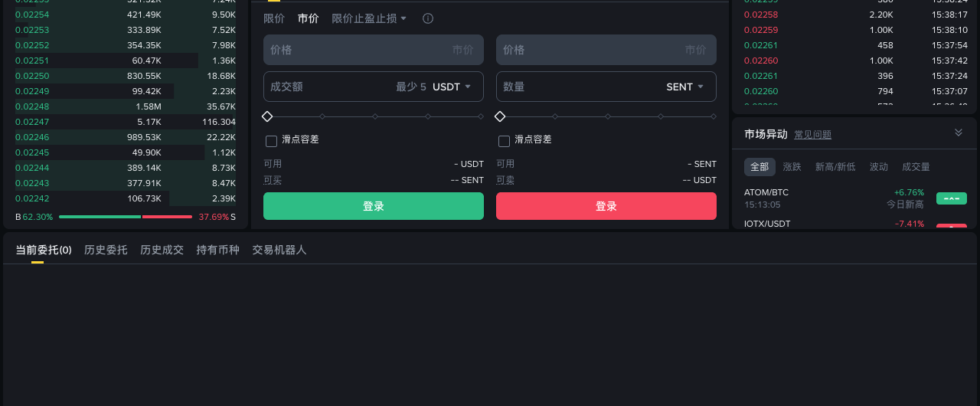
Task: Open the 持有币种 tab
Action: click(x=217, y=250)
